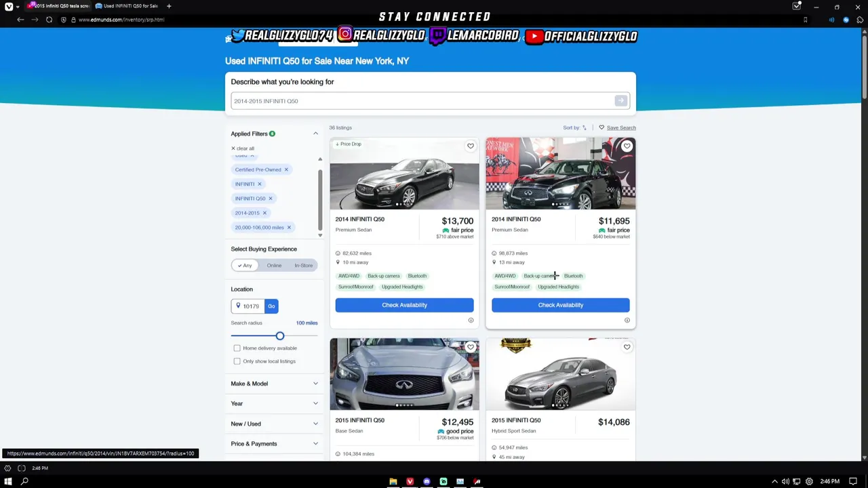The width and height of the screenshot is (868, 488).
Task: Open 2014 INFINITI Q50 $13,700 title
Action: click(x=359, y=220)
